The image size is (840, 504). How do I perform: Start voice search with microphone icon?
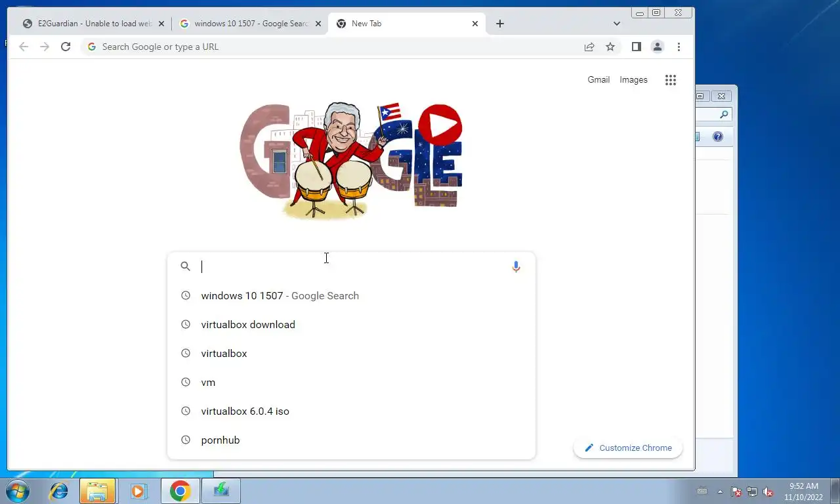516,266
